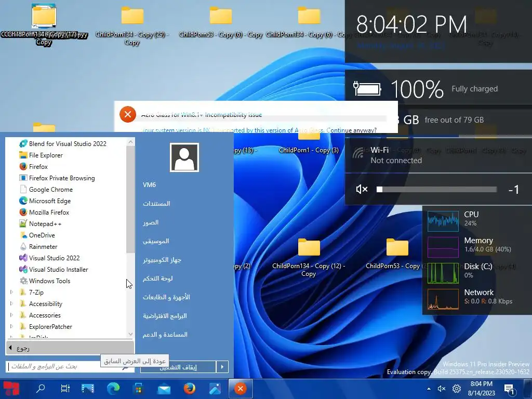Image resolution: width=532 pixels, height=399 pixels.
Task: Open Task View on the taskbar
Action: point(65,389)
